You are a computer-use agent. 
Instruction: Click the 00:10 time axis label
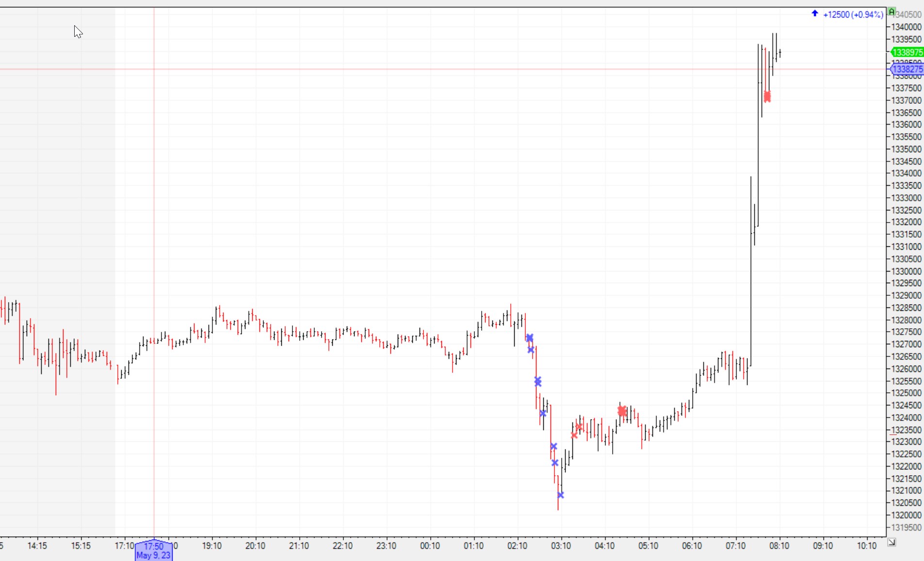point(430,546)
